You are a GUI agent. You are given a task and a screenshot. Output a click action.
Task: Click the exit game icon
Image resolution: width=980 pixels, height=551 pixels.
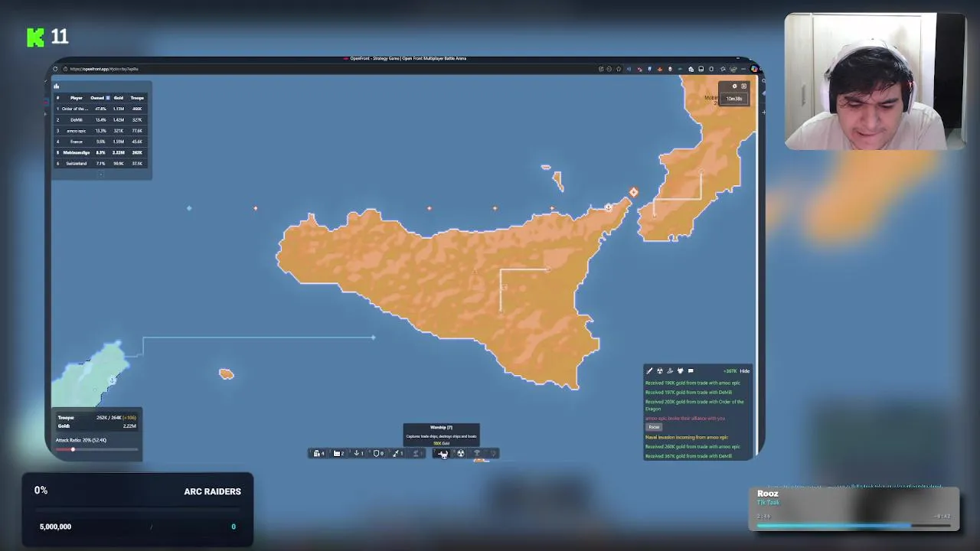[x=743, y=86]
